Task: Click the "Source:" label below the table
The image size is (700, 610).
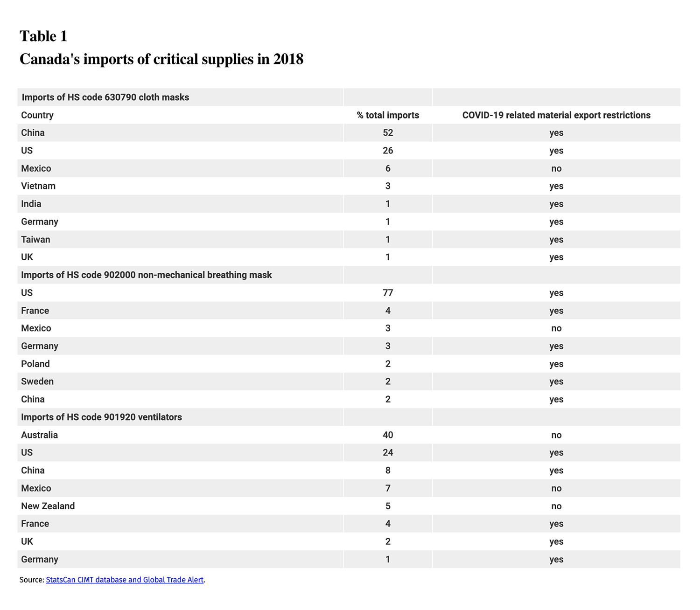Action: [32, 580]
